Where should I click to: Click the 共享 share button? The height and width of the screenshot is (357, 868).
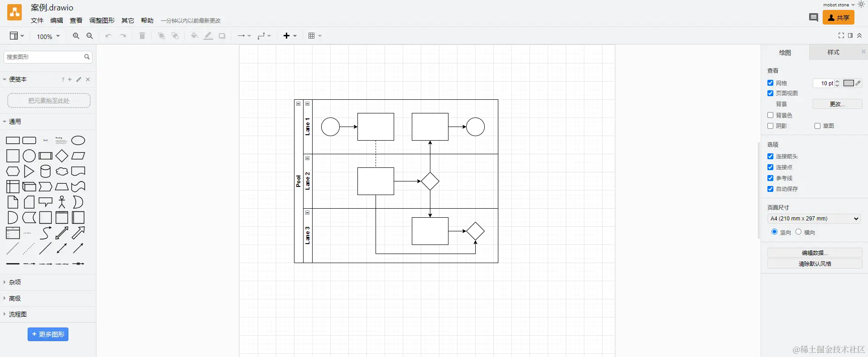(839, 18)
